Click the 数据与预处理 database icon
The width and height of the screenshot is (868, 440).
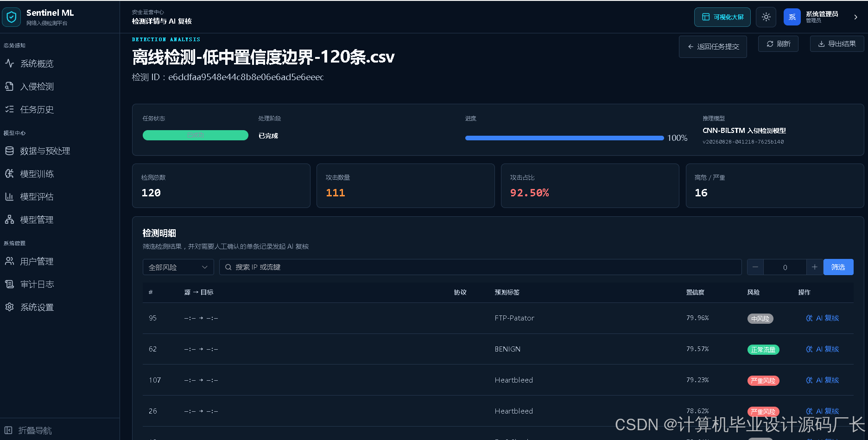[9, 151]
